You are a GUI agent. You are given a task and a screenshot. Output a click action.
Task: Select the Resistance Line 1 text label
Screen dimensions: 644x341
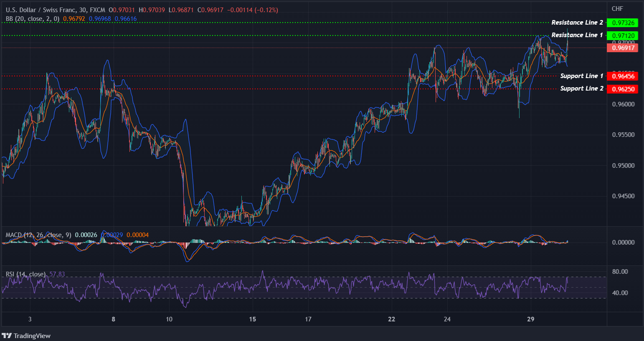coord(577,35)
